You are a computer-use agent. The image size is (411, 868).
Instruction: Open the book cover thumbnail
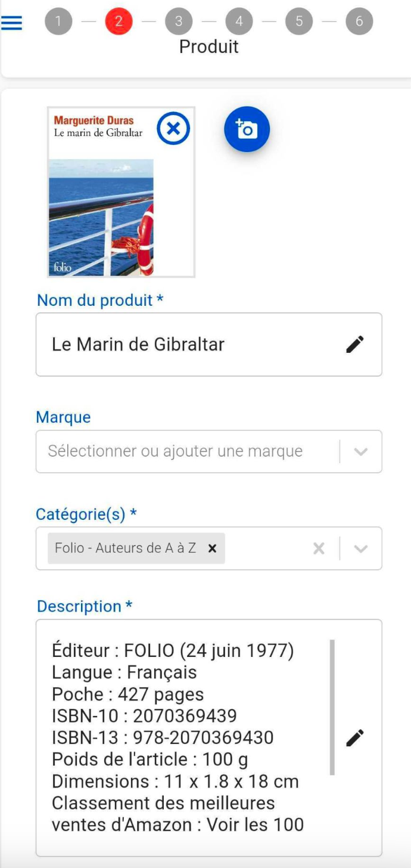(121, 192)
